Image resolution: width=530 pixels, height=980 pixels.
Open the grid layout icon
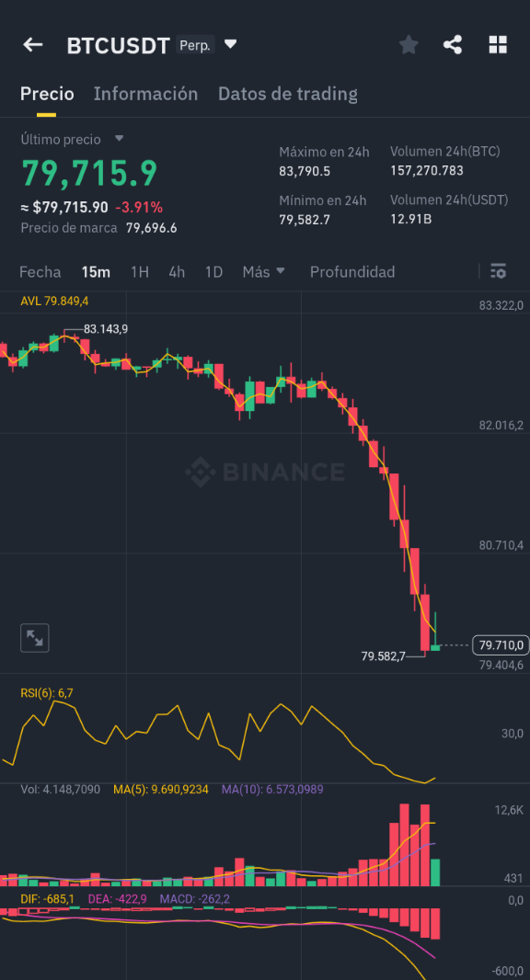click(498, 44)
